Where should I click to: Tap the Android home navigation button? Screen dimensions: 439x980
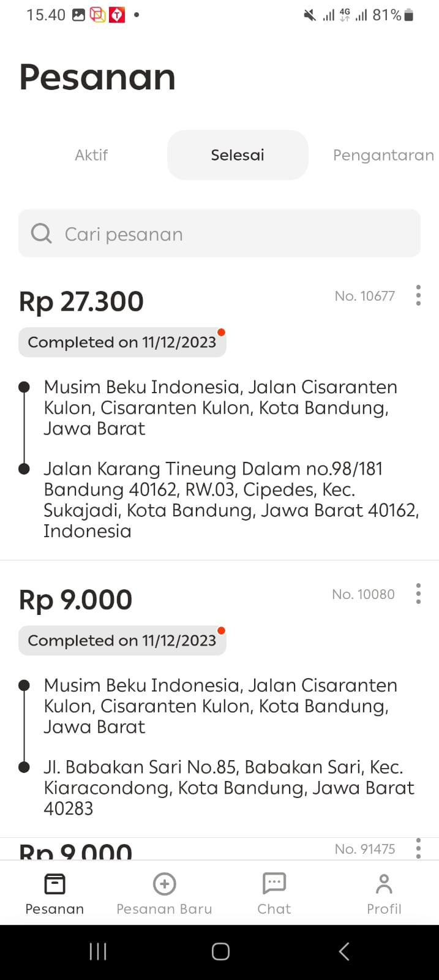tap(220, 951)
